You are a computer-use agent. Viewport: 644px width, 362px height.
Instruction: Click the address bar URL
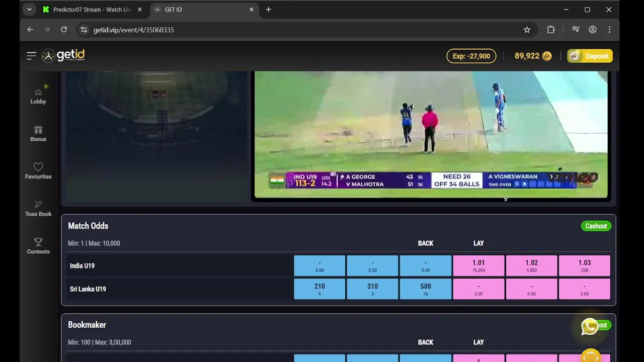134,30
